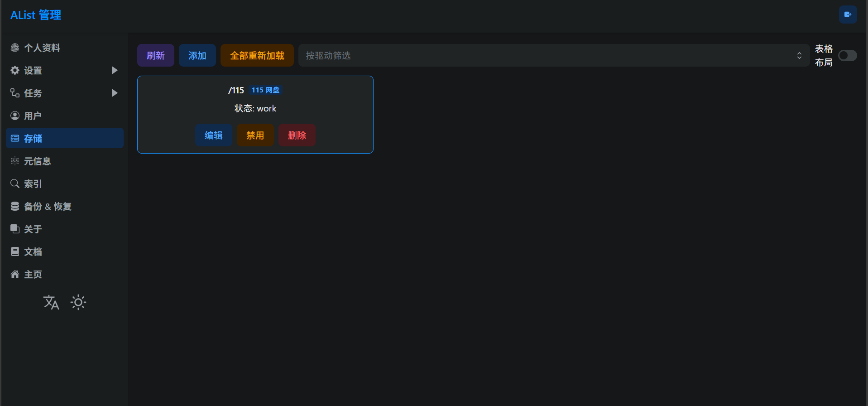This screenshot has height=406, width=868.
Task: Click the book icon beside 文档
Action: click(15, 251)
